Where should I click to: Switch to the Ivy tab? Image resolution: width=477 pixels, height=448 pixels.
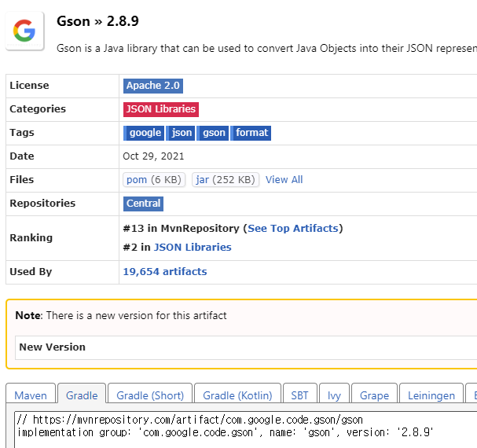(334, 395)
